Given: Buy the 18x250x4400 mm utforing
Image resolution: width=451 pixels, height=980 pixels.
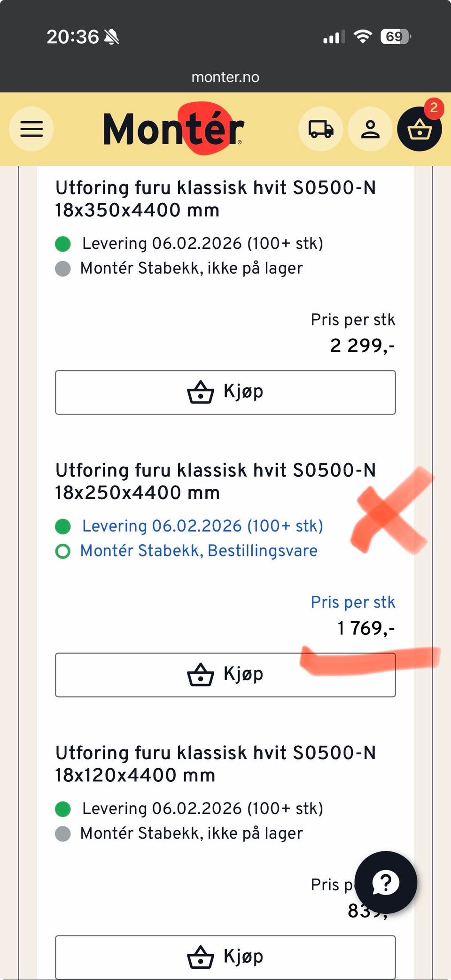Looking at the screenshot, I should 225,675.
